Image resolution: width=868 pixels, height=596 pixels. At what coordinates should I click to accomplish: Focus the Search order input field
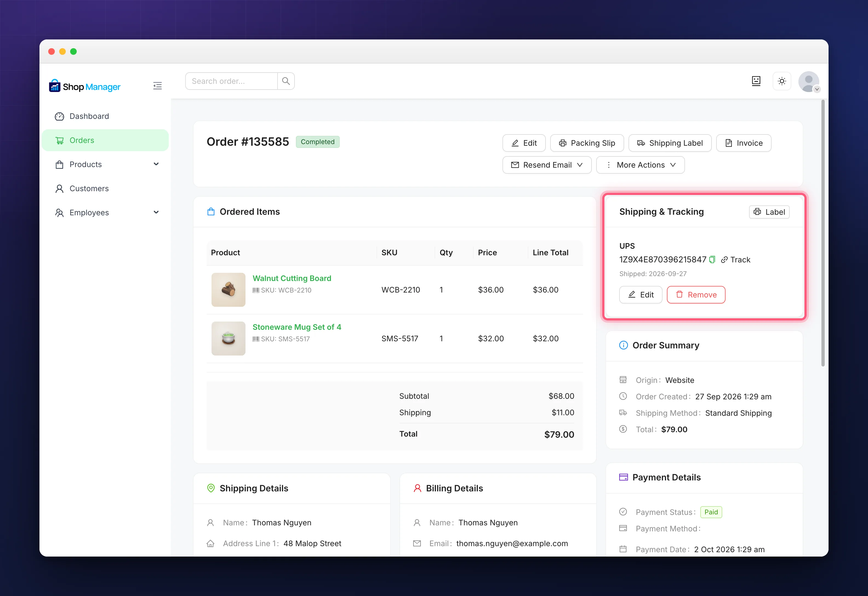(x=232, y=81)
